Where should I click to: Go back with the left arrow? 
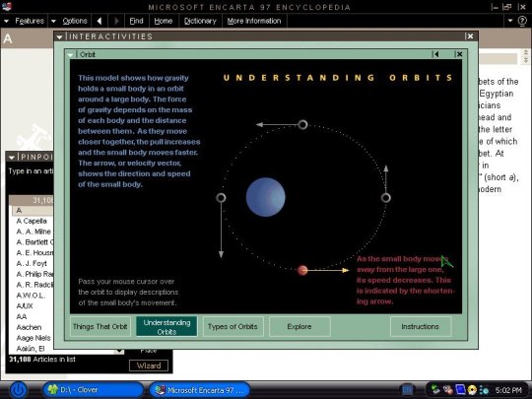point(100,21)
